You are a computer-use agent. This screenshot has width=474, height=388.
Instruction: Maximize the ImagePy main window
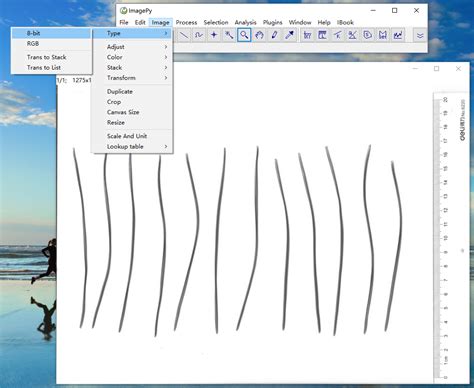[x=395, y=11]
